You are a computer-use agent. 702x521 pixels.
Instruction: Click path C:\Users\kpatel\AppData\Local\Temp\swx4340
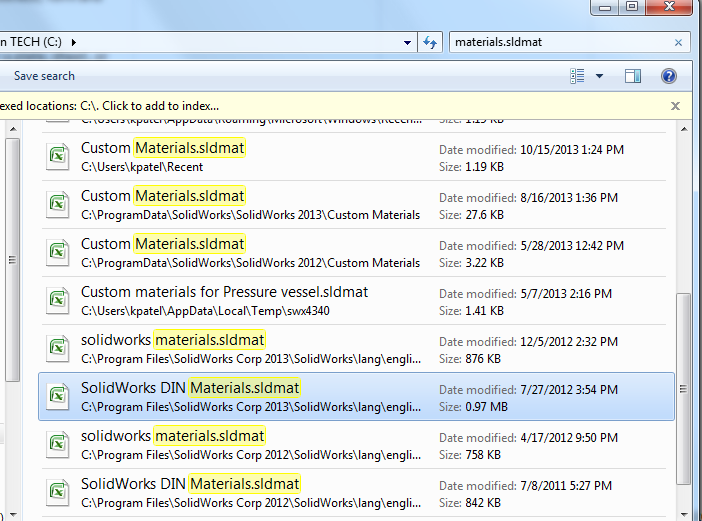point(205,311)
